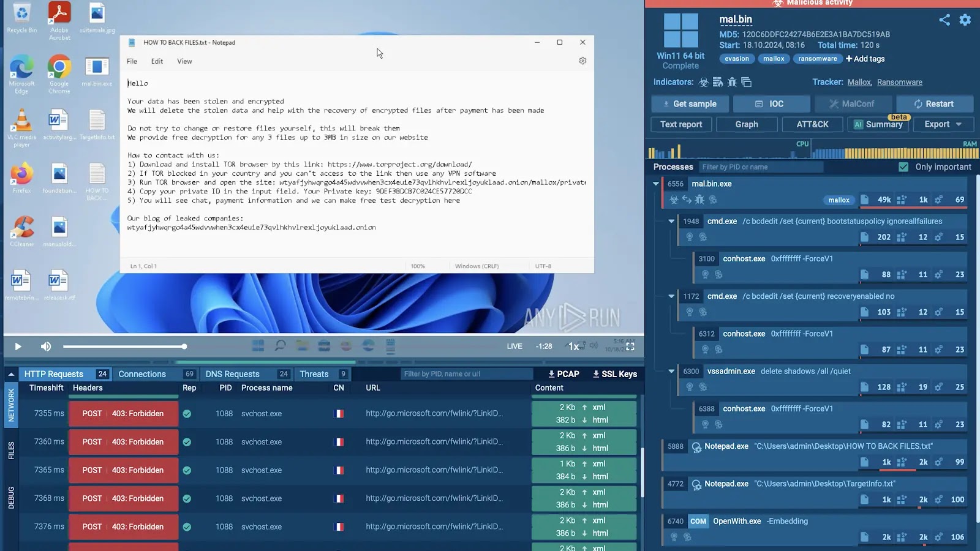Collapse the mal.bin.exe process tree
Image resolution: width=980 pixels, height=551 pixels.
656,184
